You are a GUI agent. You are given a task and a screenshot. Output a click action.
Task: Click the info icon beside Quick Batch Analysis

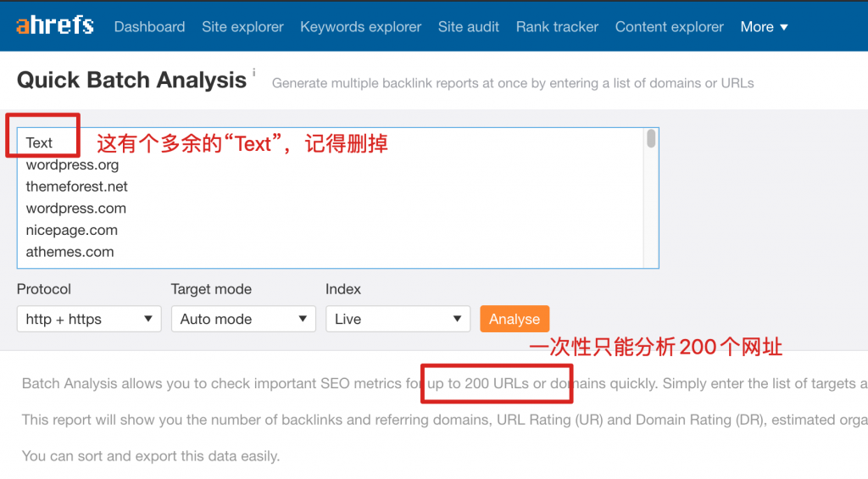253,74
